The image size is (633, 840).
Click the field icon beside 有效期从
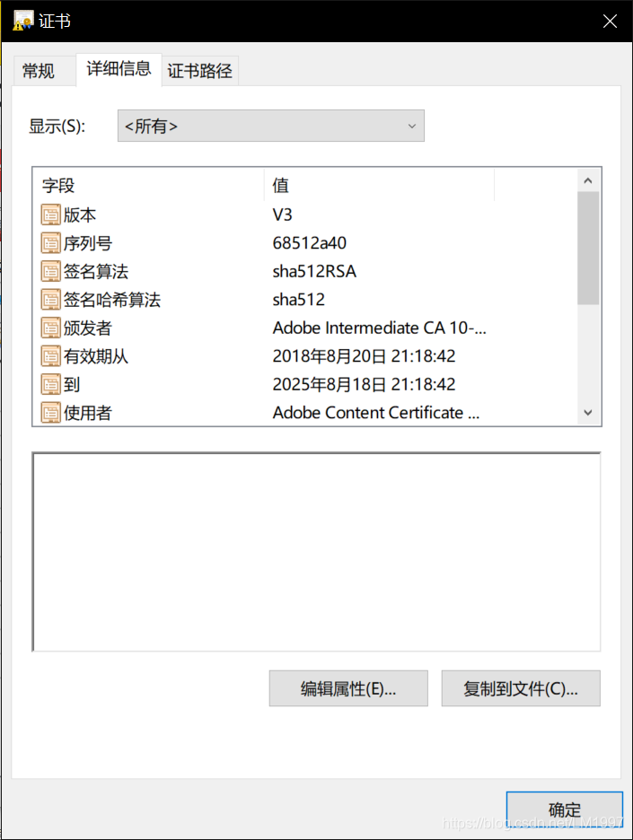[51, 356]
